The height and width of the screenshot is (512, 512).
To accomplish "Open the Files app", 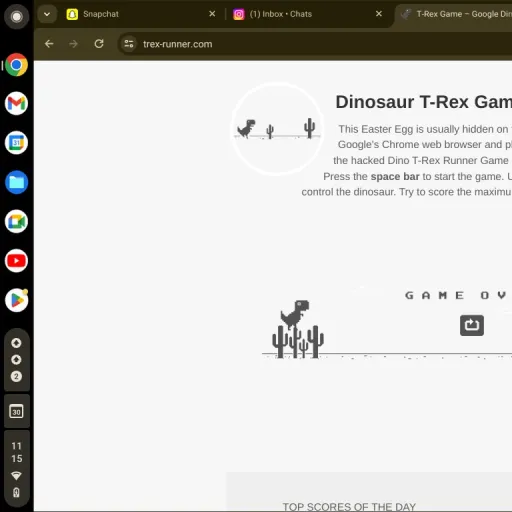I will coord(16,182).
